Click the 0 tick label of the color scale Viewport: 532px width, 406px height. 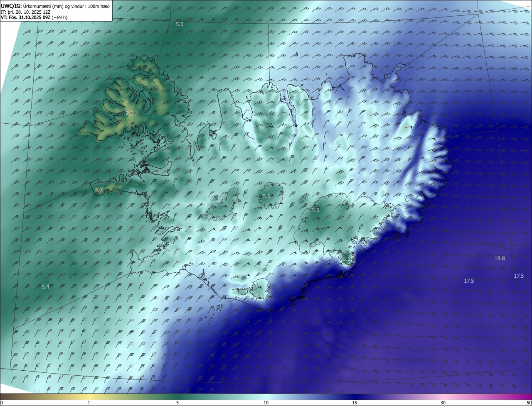2,403
